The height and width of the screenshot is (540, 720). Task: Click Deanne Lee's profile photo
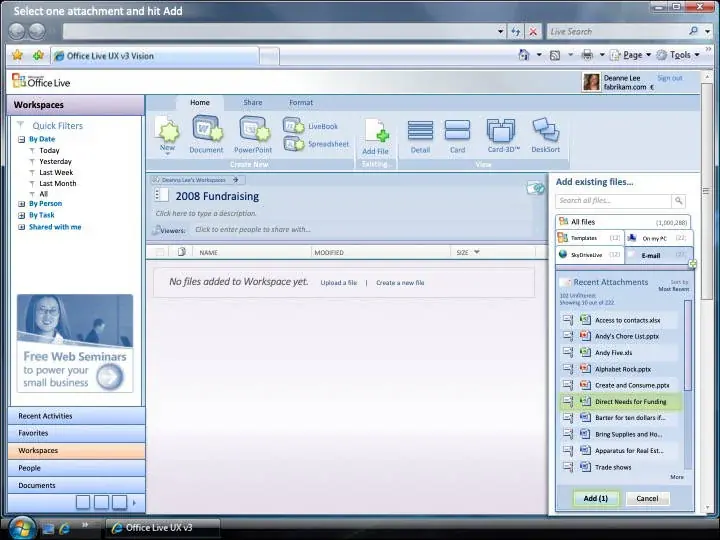click(x=591, y=82)
